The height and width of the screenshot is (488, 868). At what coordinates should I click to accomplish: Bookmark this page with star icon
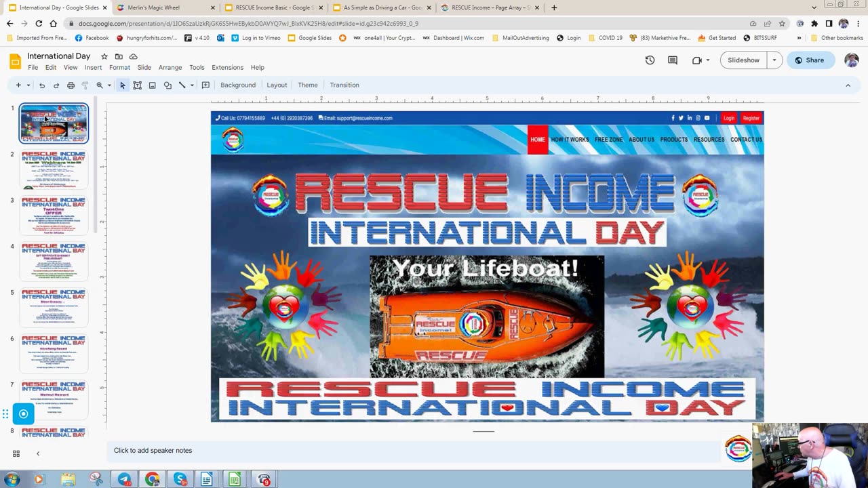point(782,23)
